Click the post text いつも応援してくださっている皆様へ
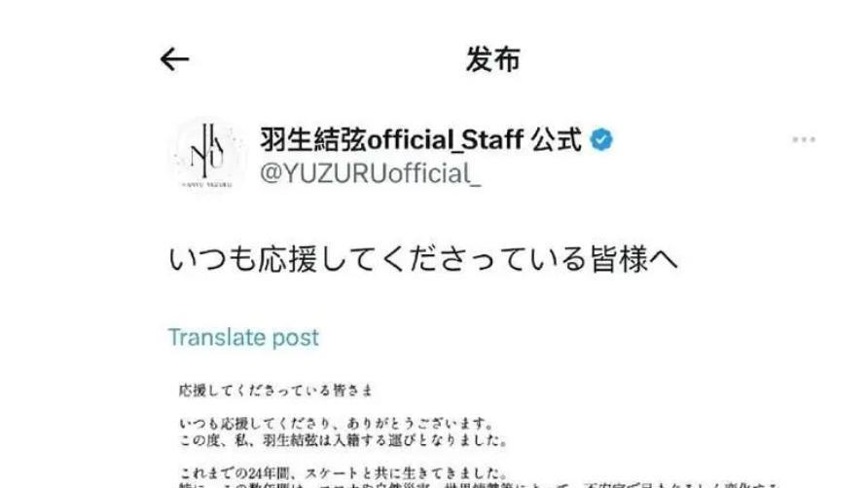This screenshot has height=488, width=868. 423,259
